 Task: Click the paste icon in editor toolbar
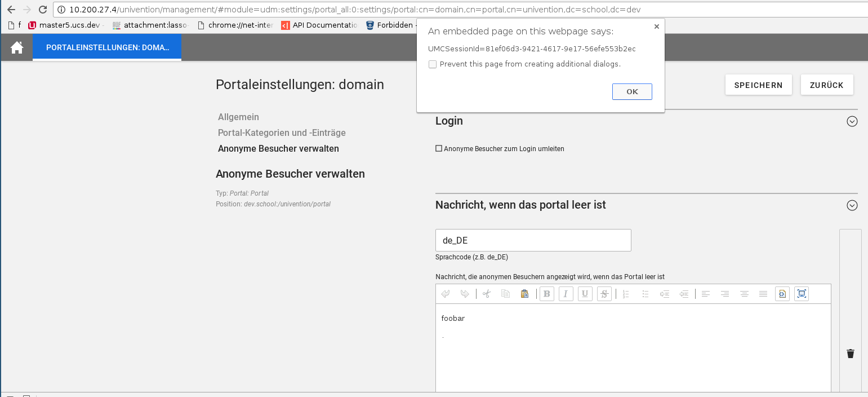[x=524, y=294]
